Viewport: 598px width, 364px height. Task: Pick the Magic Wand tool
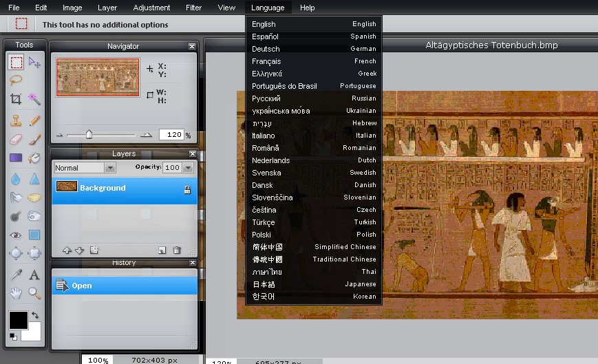(x=34, y=99)
